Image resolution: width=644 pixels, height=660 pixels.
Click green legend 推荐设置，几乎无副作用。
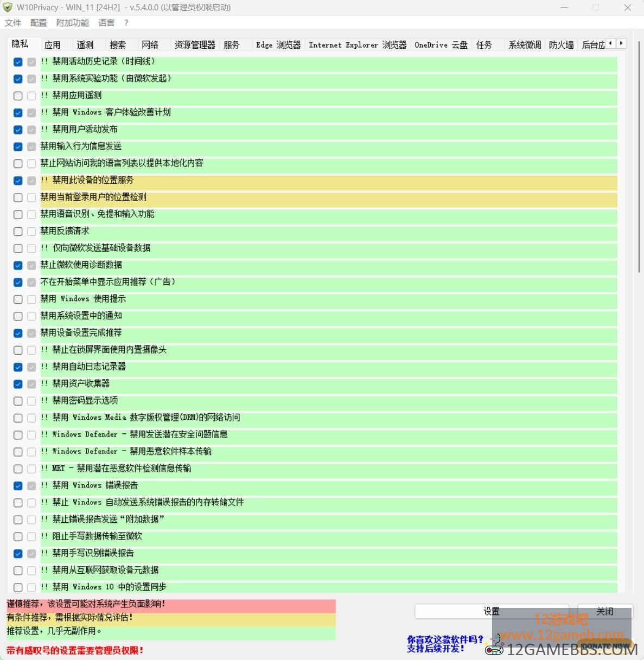(x=171, y=632)
